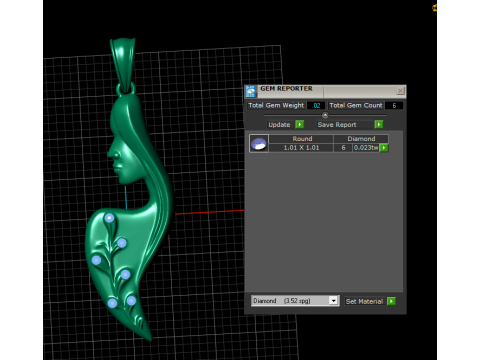Screen dimensions: 480x360
Task: Click the Save Report button label
Action: (337, 125)
